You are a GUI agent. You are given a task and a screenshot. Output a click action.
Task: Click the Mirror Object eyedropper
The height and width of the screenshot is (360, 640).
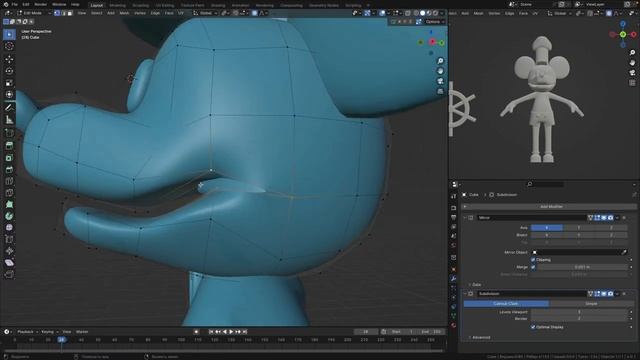(x=624, y=252)
